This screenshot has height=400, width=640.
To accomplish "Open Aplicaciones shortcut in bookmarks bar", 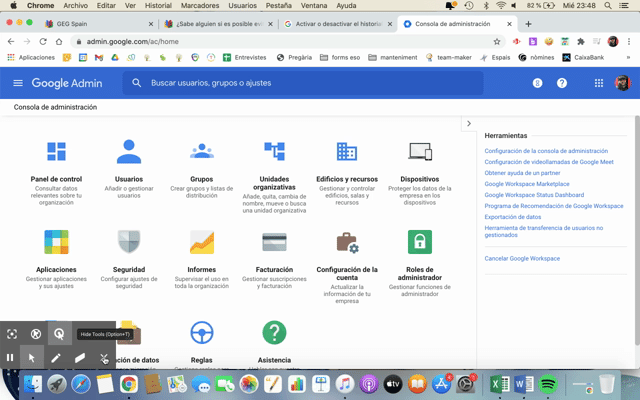I will [x=31, y=58].
